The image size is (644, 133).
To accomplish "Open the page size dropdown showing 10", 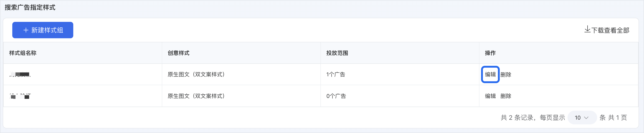I will (x=582, y=118).
